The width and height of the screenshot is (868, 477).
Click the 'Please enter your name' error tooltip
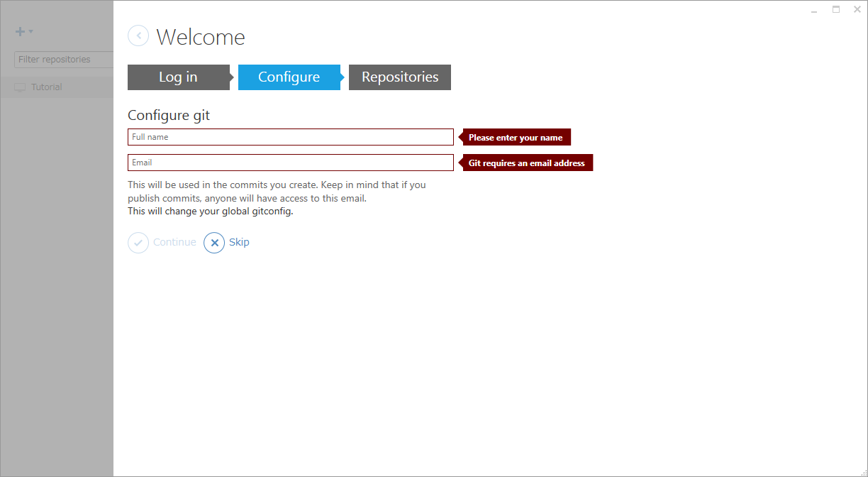tap(516, 138)
